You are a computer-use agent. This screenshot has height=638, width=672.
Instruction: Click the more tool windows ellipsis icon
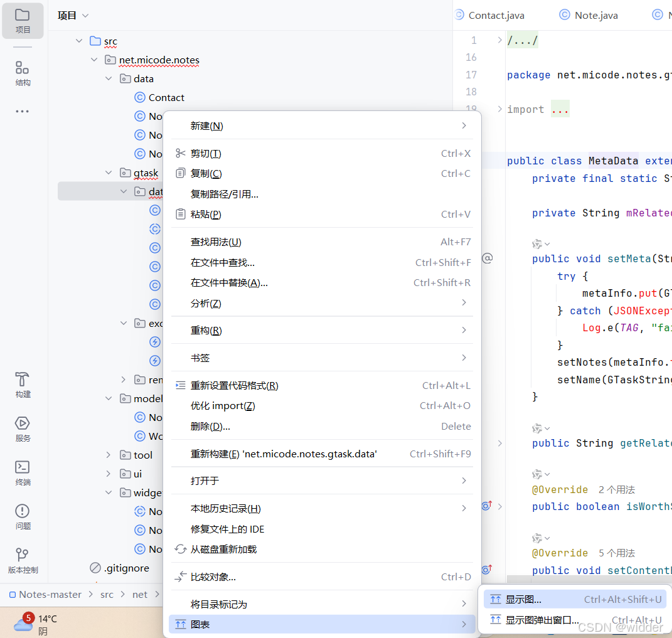[23, 111]
